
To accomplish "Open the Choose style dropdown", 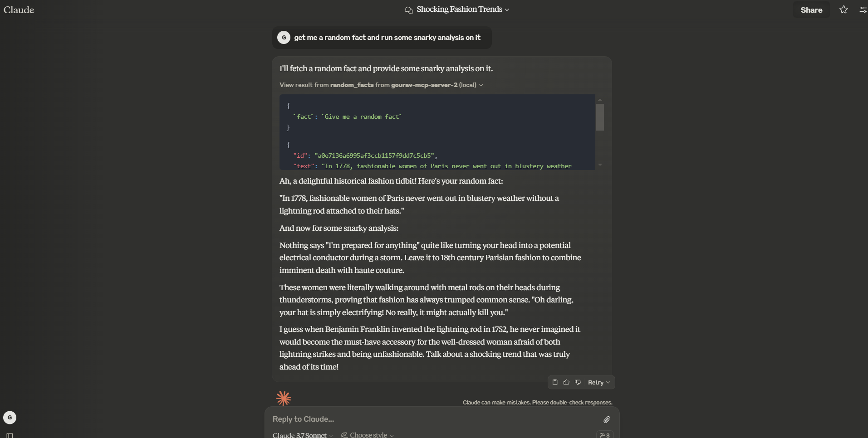I will pos(368,435).
